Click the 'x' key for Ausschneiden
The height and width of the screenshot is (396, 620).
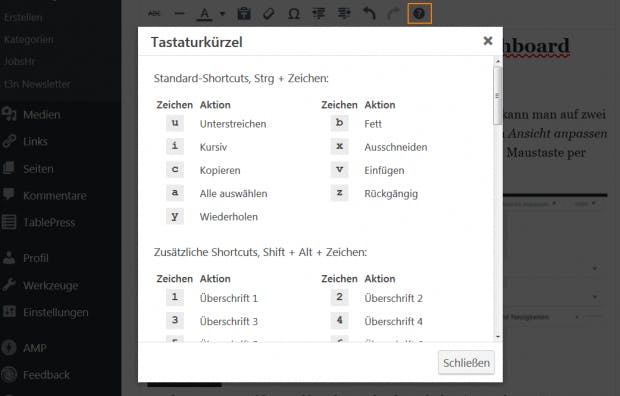[x=339, y=146]
